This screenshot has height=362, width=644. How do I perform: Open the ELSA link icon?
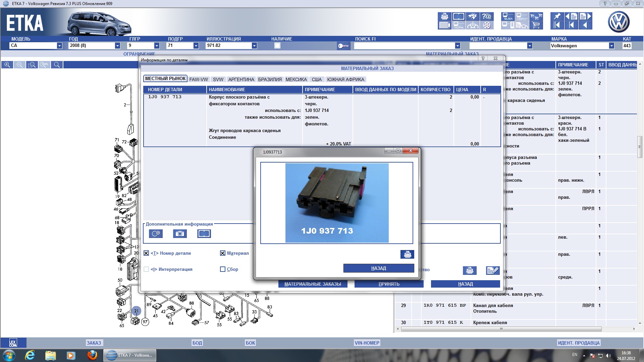[508, 16]
